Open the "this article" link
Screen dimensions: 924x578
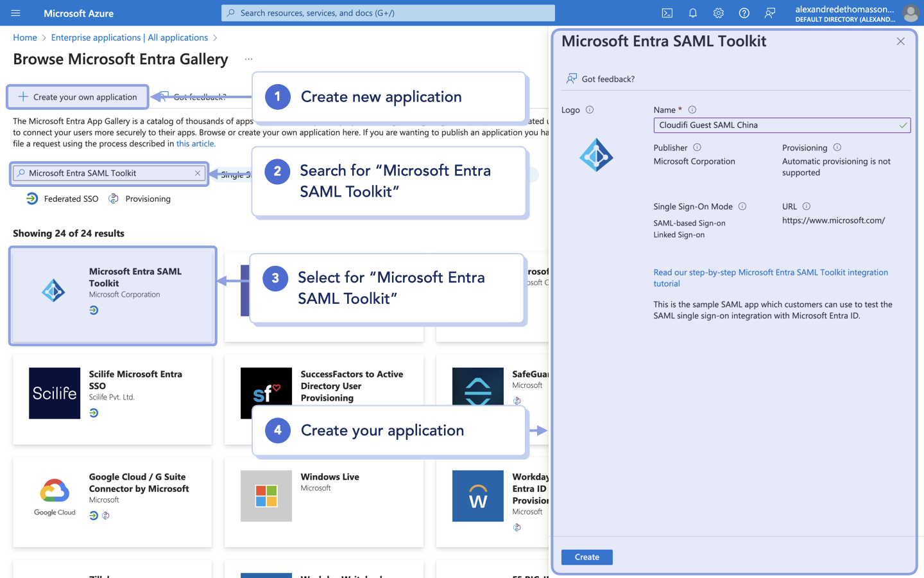[x=196, y=143]
